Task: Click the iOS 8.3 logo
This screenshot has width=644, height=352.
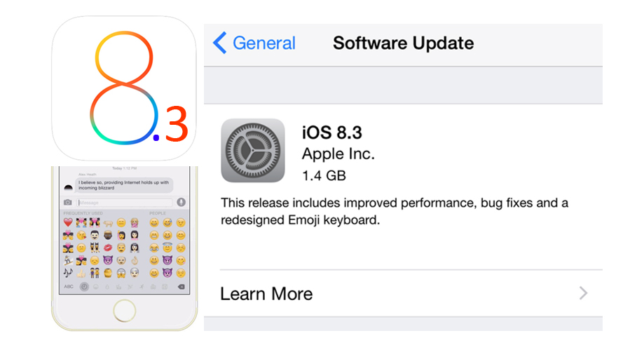Action: [123, 88]
